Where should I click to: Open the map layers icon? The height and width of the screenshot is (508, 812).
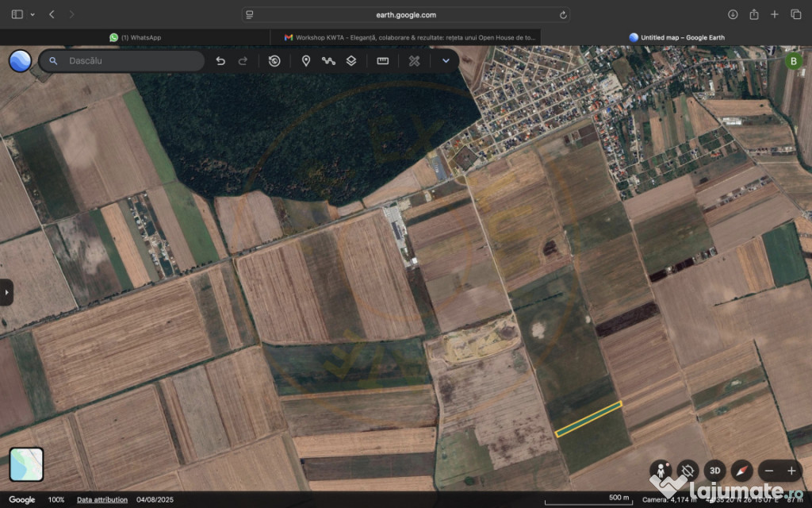tap(351, 61)
